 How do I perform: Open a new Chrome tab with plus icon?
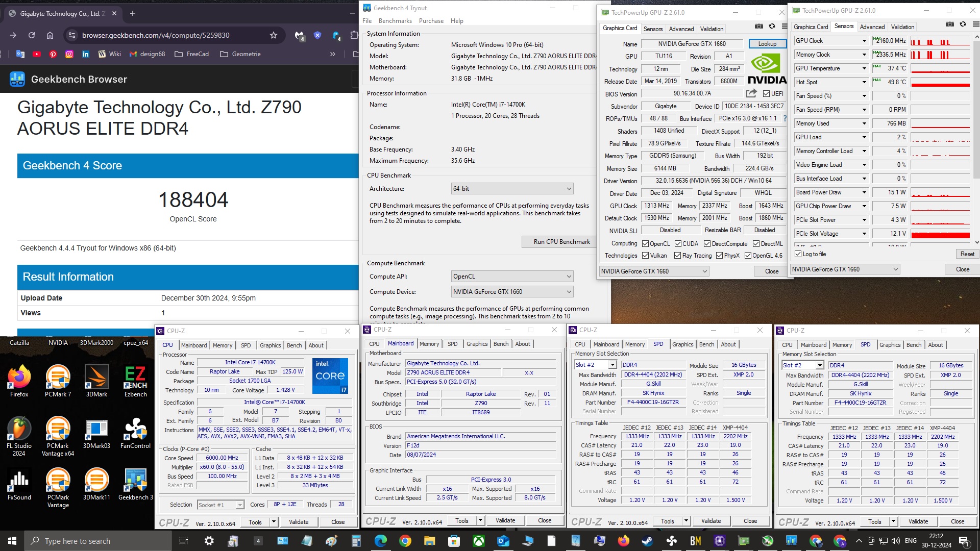(133, 13)
